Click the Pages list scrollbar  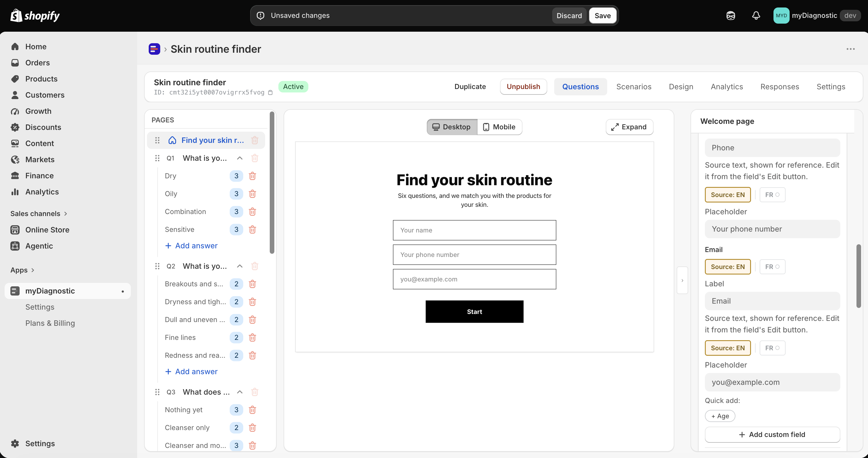272,183
